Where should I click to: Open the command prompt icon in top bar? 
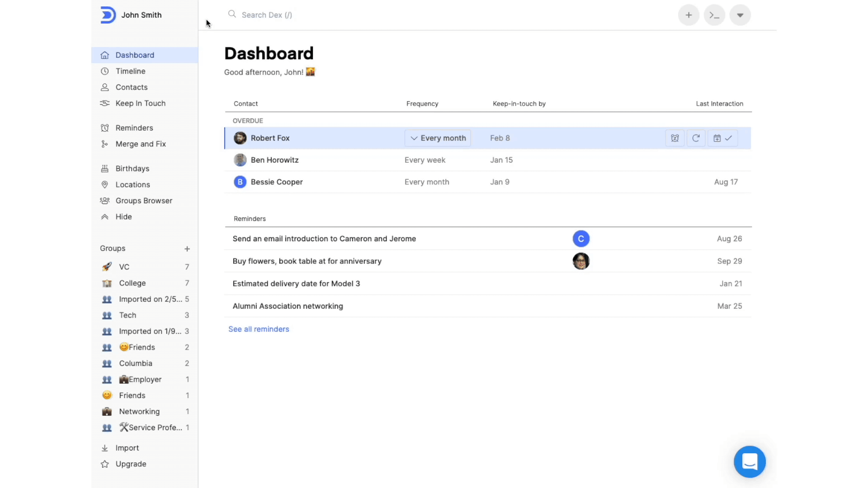pos(714,15)
